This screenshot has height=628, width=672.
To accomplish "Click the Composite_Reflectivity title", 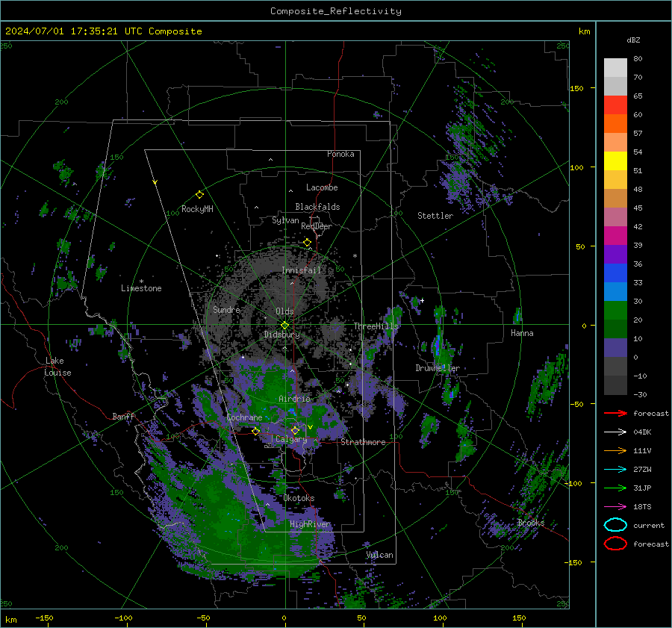I will point(335,11).
